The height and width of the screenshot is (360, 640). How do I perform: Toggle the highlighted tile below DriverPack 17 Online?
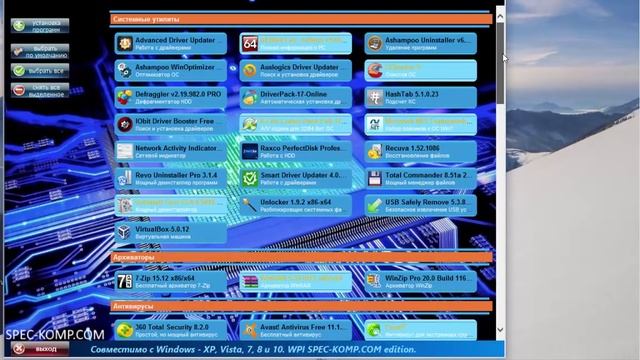pos(296,124)
